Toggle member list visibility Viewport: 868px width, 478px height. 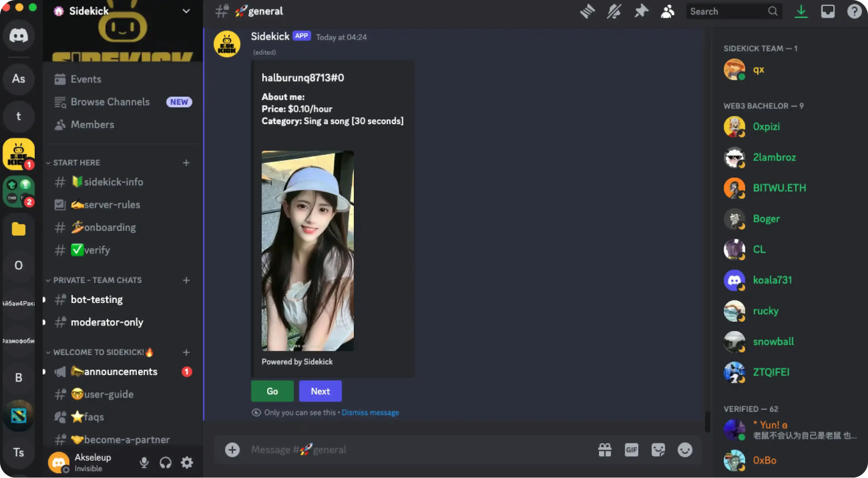coord(667,11)
